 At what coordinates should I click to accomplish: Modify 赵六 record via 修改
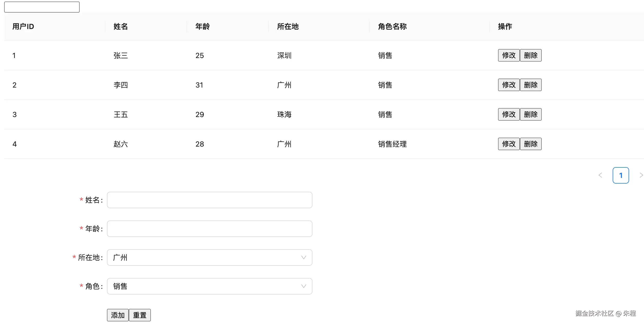(509, 144)
